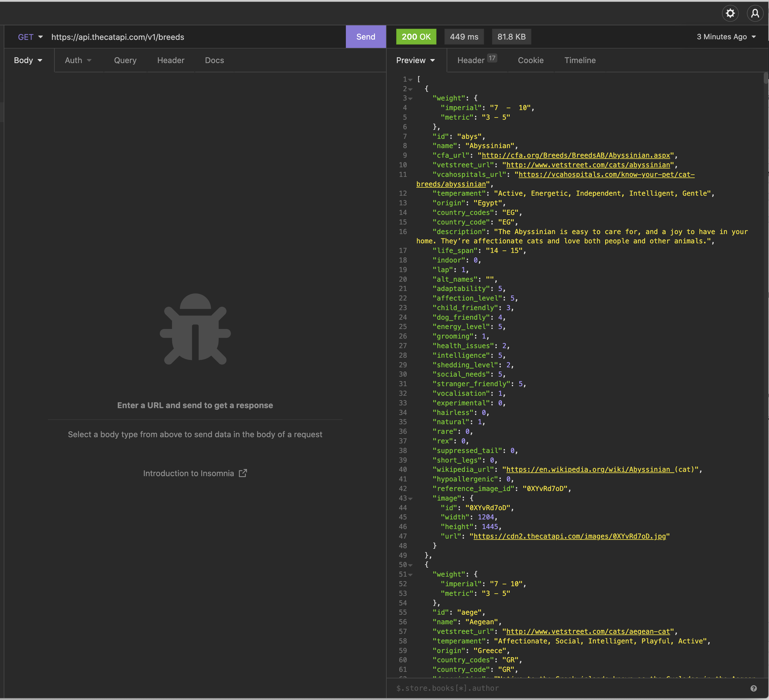Collapse the image object at line 43
Image resolution: width=769 pixels, height=700 pixels.
pos(410,498)
